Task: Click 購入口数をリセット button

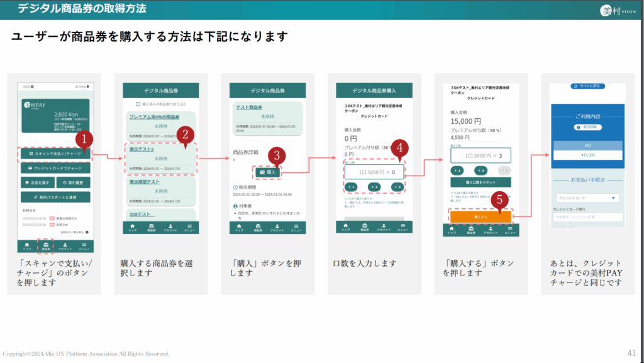Action: tap(480, 182)
